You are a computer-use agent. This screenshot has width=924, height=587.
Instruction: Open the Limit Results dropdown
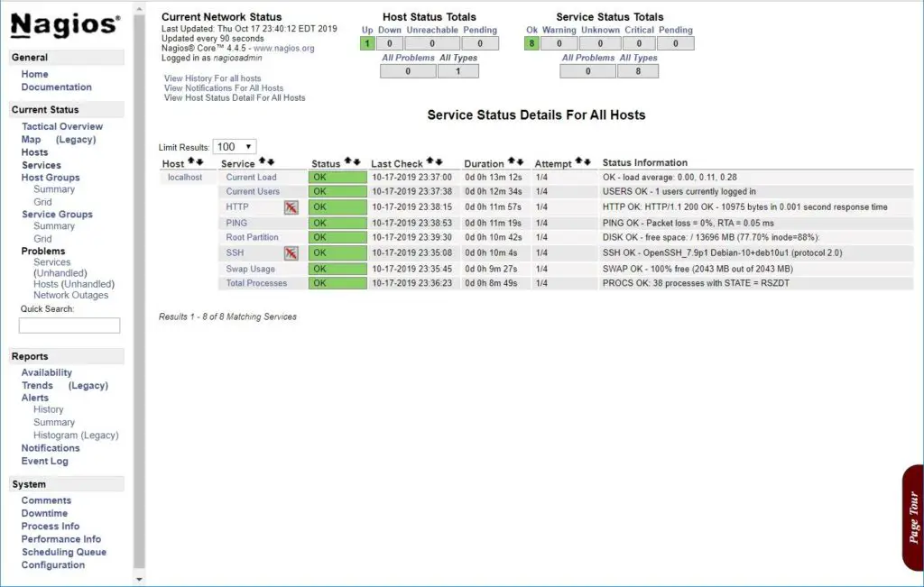(235, 145)
